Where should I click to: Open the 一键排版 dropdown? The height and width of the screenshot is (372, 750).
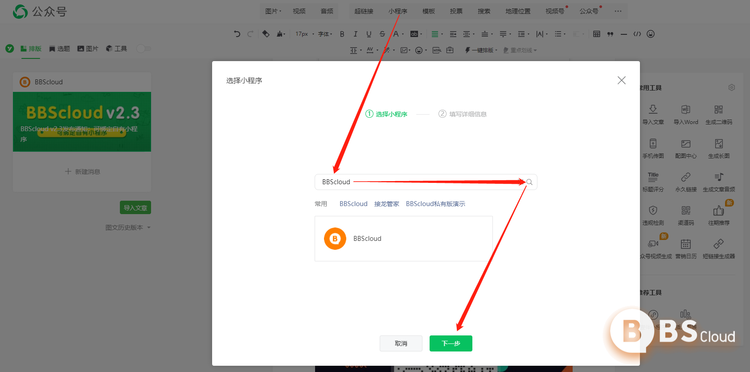[x=481, y=50]
